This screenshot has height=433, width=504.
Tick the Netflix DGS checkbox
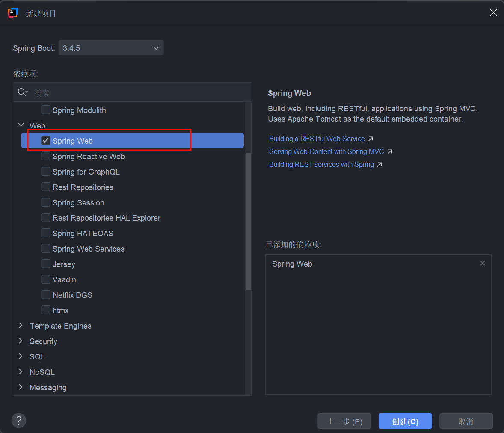(x=46, y=295)
